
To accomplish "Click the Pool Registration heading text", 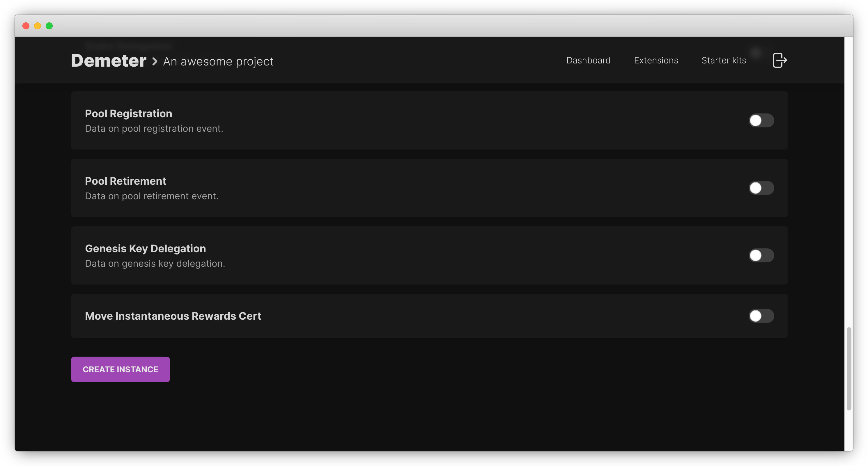I will [128, 113].
